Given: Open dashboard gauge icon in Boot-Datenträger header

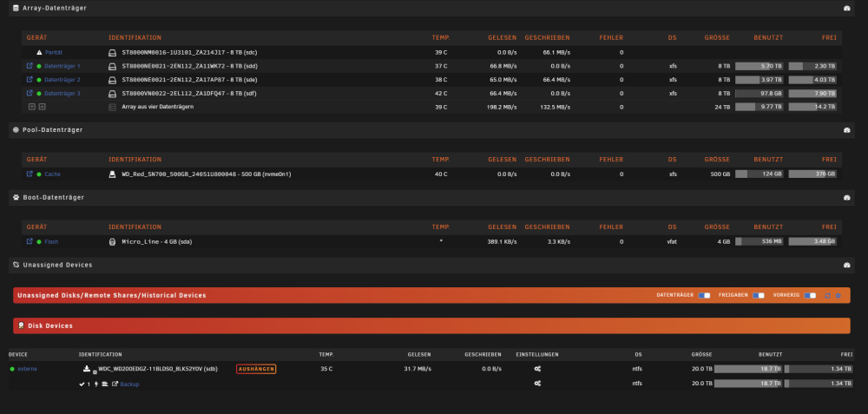Looking at the screenshot, I should pos(846,198).
